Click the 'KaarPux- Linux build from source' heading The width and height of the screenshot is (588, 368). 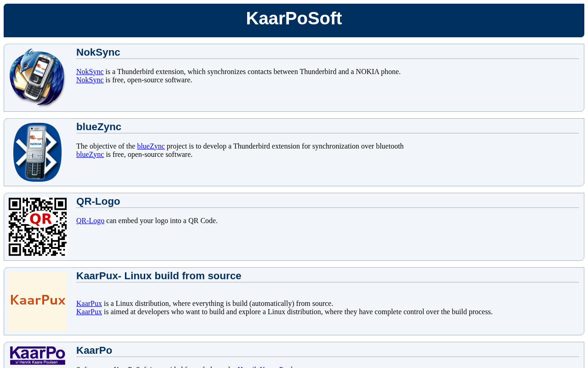tap(158, 276)
